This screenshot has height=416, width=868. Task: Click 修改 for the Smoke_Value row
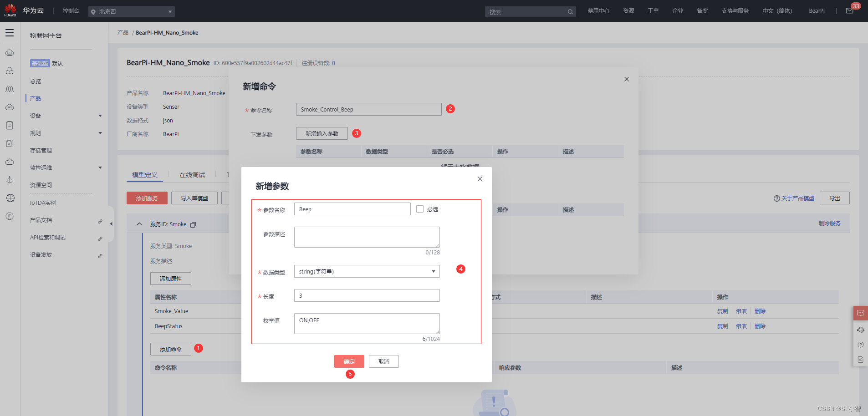click(x=741, y=311)
